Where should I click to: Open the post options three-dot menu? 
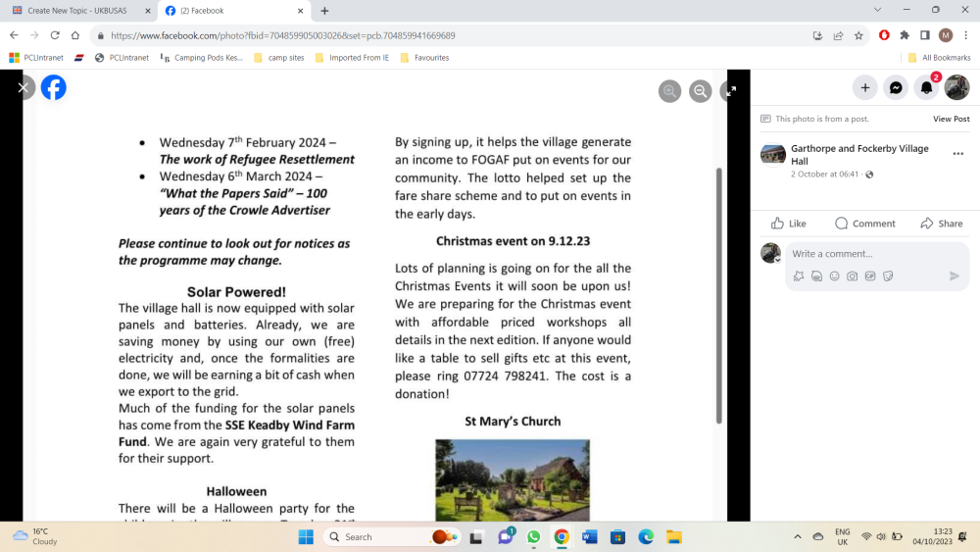click(x=957, y=154)
